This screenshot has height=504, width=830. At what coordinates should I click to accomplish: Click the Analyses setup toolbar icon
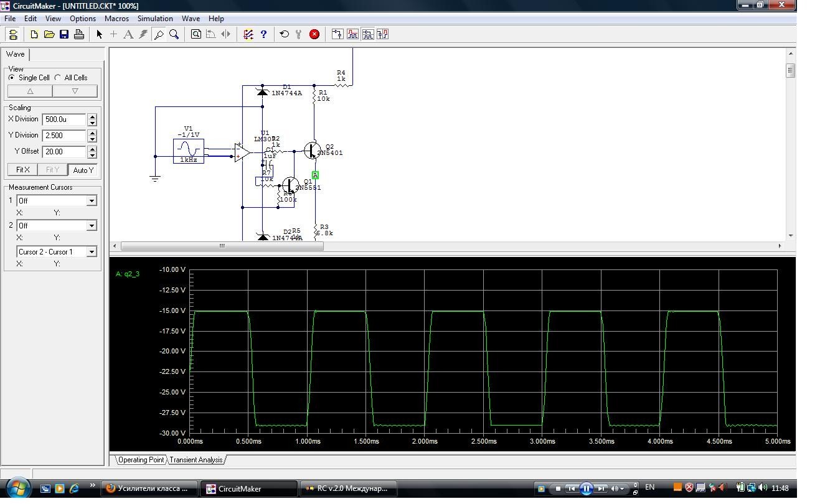click(x=337, y=34)
